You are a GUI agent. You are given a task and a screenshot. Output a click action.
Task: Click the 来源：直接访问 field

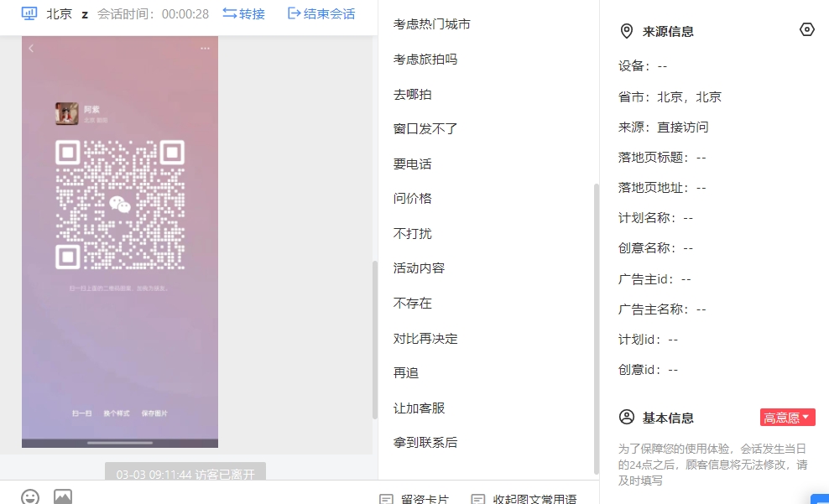tap(664, 127)
